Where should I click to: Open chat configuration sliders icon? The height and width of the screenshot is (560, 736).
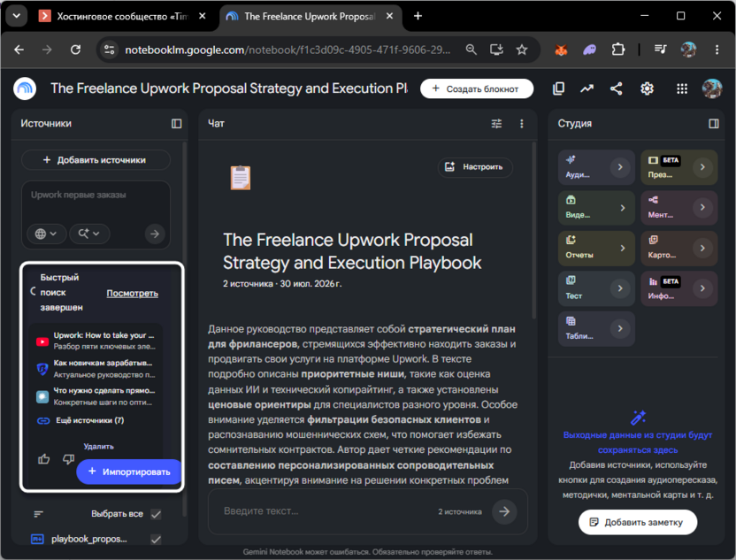coord(496,124)
